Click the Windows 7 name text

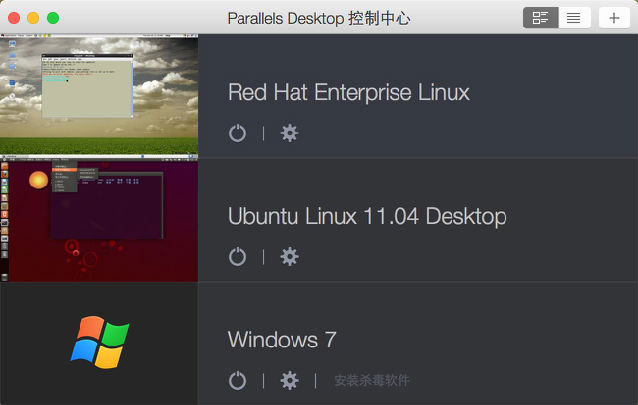click(282, 339)
